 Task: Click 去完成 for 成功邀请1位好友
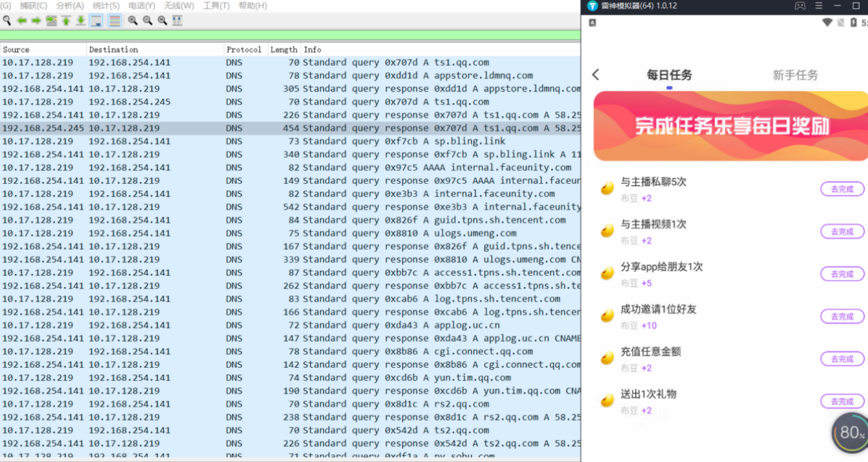[x=842, y=316]
